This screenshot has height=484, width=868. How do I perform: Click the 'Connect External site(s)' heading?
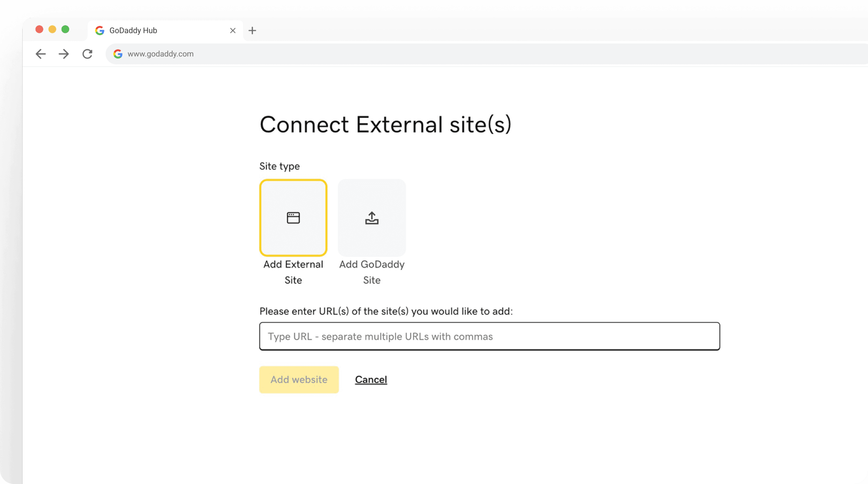click(x=386, y=125)
